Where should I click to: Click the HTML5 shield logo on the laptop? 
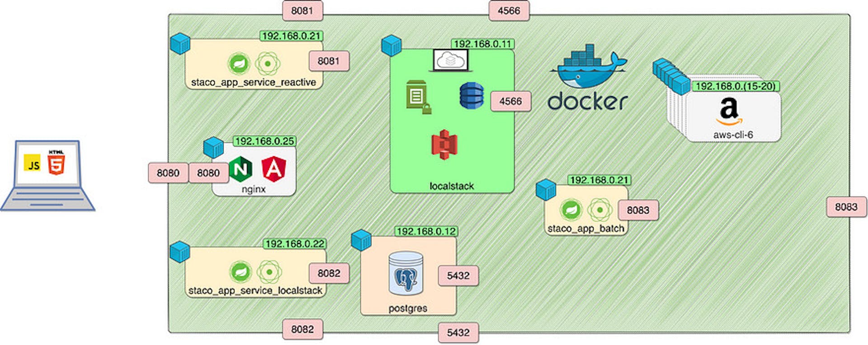pyautogui.click(x=56, y=162)
